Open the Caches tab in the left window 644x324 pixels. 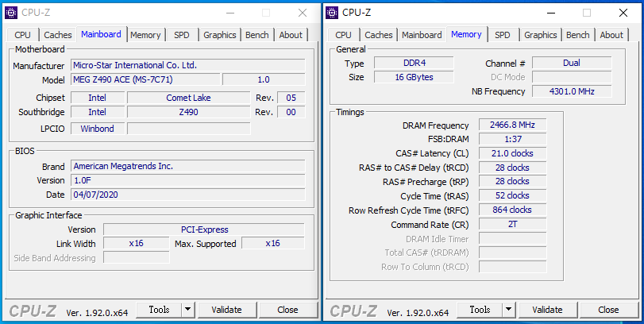58,35
